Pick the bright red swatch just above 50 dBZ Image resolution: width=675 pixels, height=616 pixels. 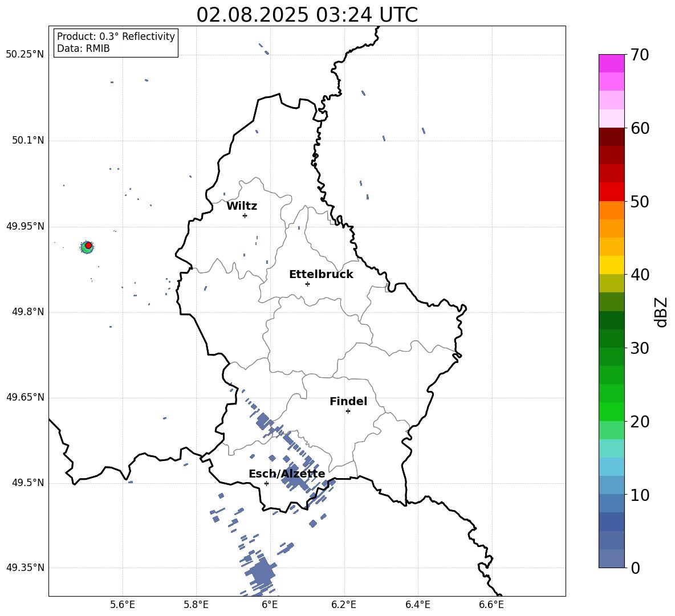point(611,192)
